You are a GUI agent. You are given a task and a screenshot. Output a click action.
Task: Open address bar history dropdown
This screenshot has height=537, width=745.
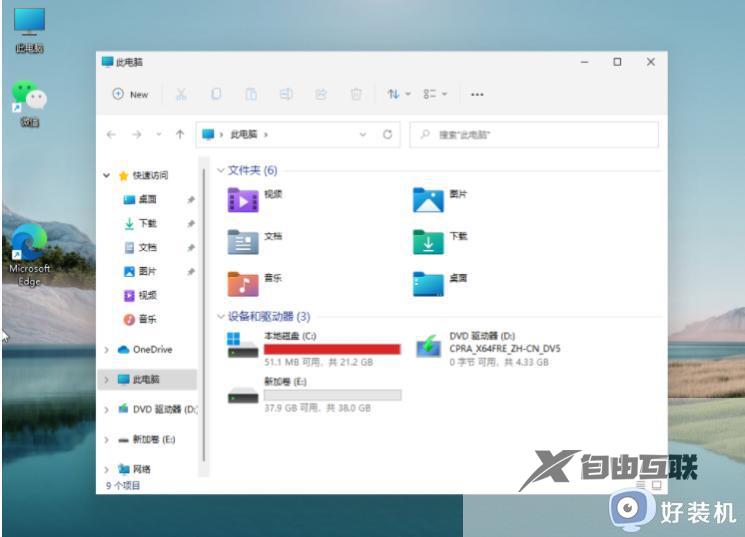coord(363,134)
